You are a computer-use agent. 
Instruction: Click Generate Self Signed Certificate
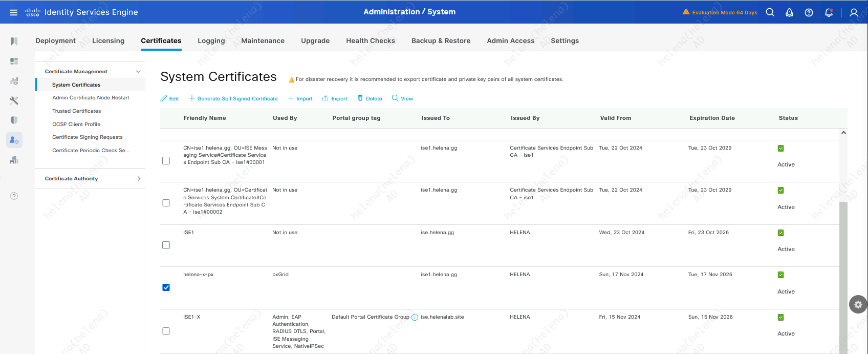pyautogui.click(x=233, y=98)
